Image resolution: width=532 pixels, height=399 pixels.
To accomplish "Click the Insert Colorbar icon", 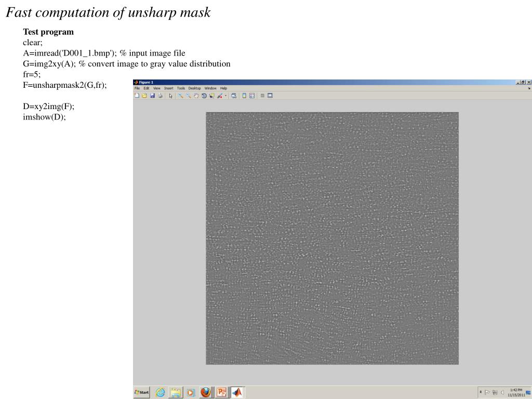I will click(244, 96).
